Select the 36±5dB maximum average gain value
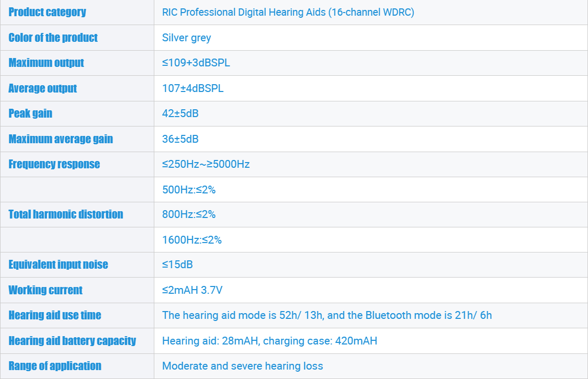This screenshot has height=379, width=588. pos(180,139)
